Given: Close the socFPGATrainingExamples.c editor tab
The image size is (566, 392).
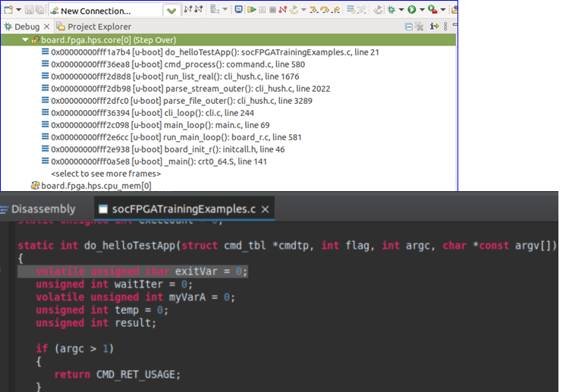Looking at the screenshot, I should [266, 209].
